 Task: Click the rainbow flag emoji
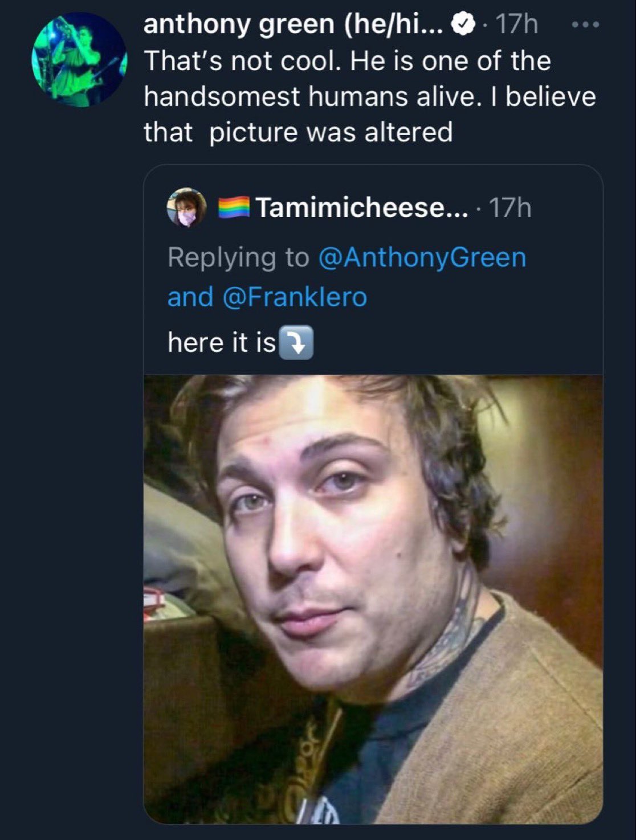[x=234, y=207]
